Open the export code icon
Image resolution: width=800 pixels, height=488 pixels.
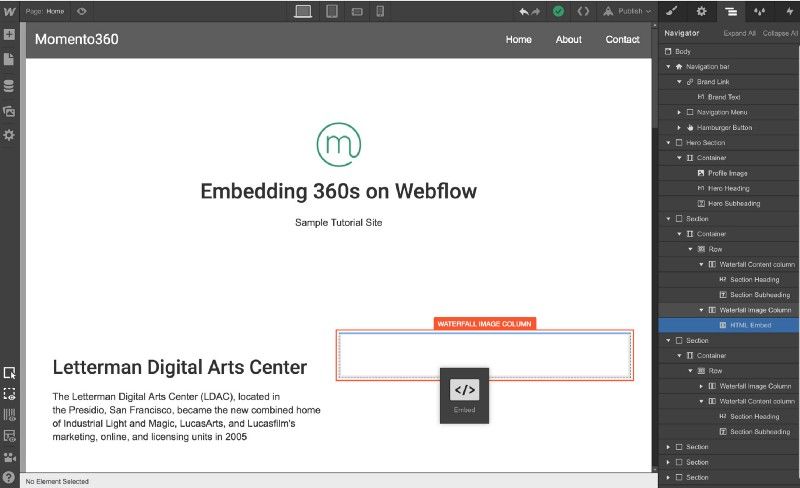pyautogui.click(x=583, y=11)
